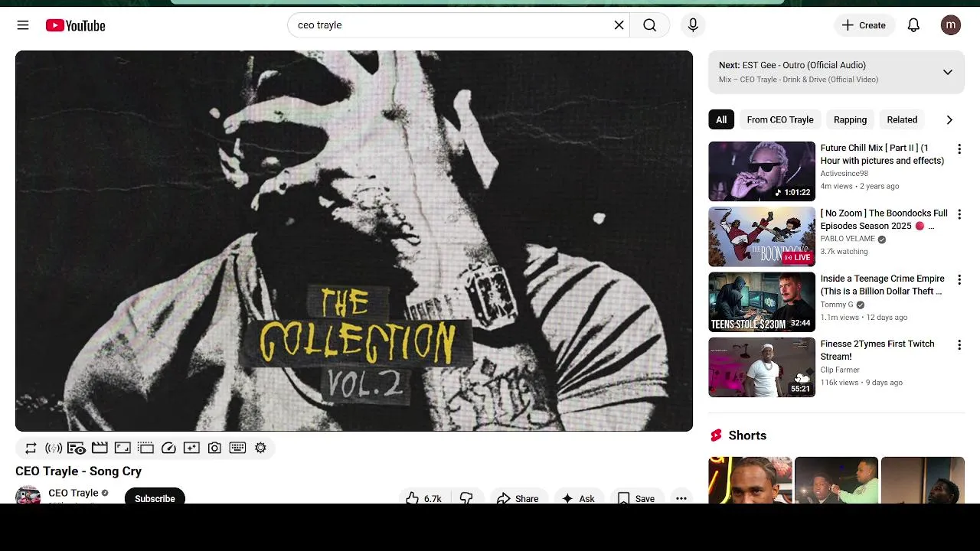Click the resize-corners window icon

click(122, 448)
